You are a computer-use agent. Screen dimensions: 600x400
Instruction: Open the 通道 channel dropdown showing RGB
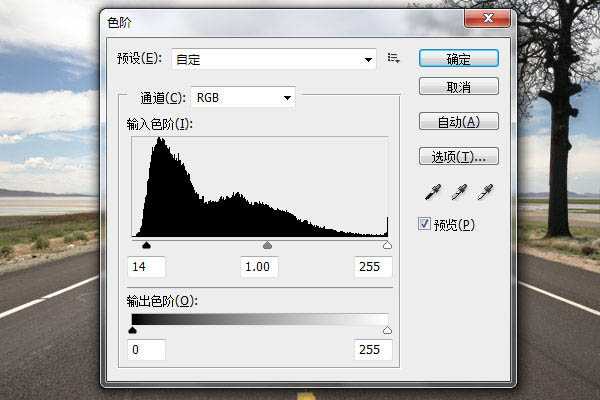[243, 98]
